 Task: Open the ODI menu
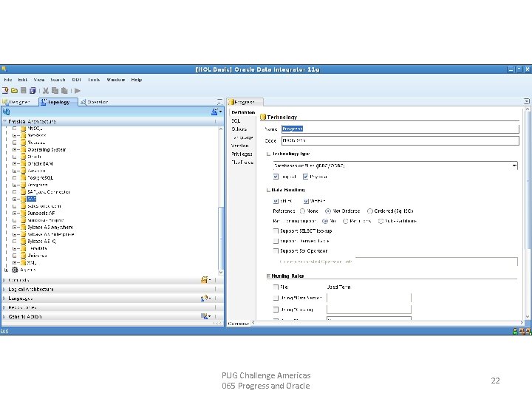click(x=76, y=80)
